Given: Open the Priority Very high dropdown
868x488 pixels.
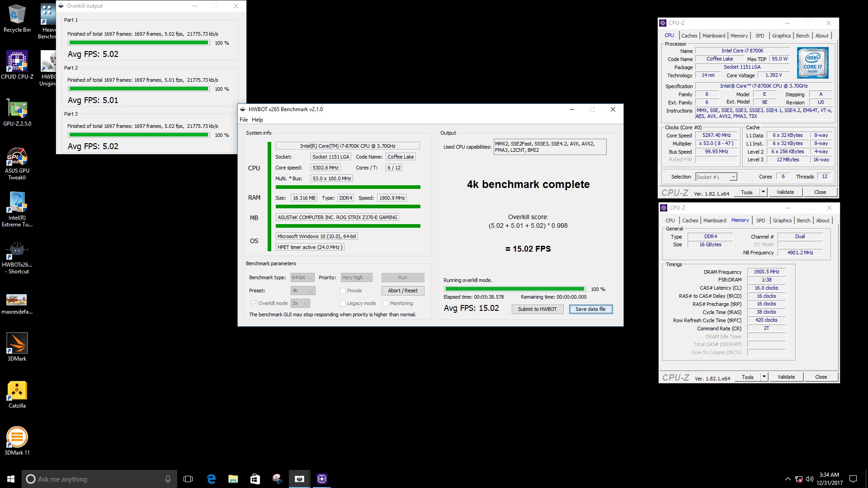Looking at the screenshot, I should click(x=356, y=277).
